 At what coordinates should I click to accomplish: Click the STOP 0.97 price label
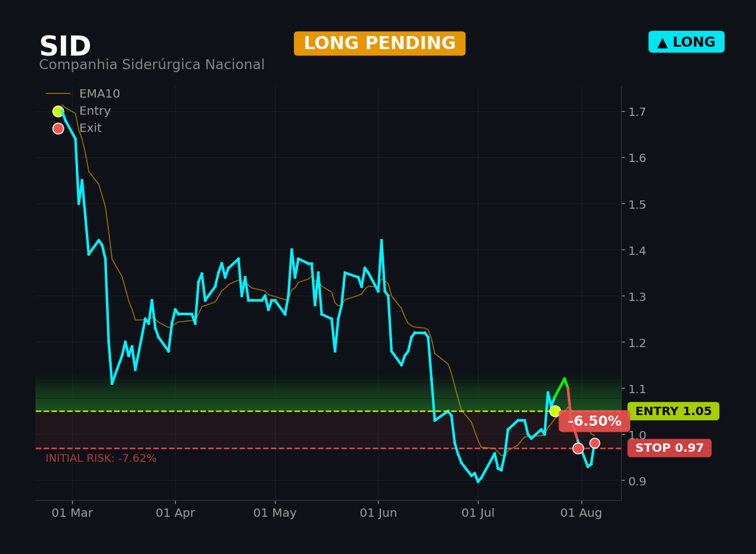click(670, 448)
